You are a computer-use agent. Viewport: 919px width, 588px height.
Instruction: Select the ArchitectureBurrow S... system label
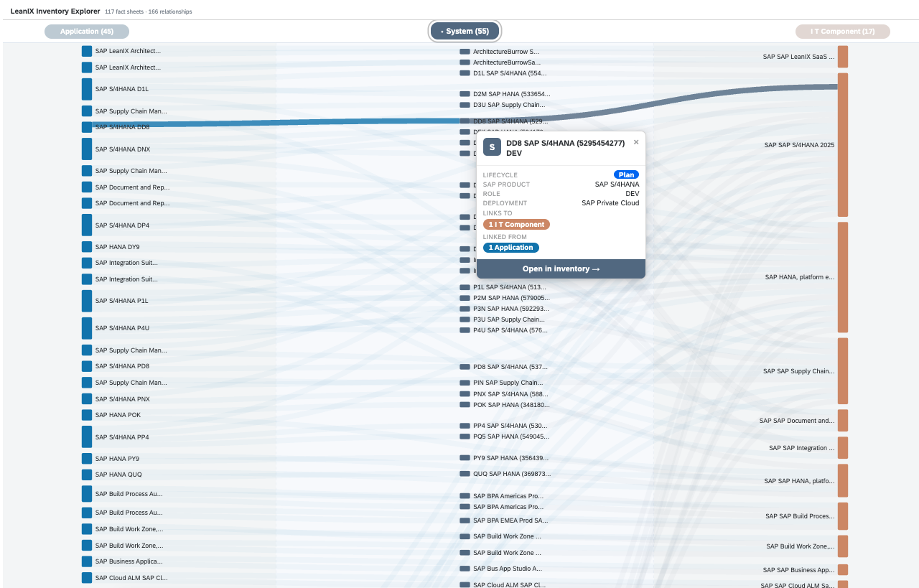[x=505, y=52]
